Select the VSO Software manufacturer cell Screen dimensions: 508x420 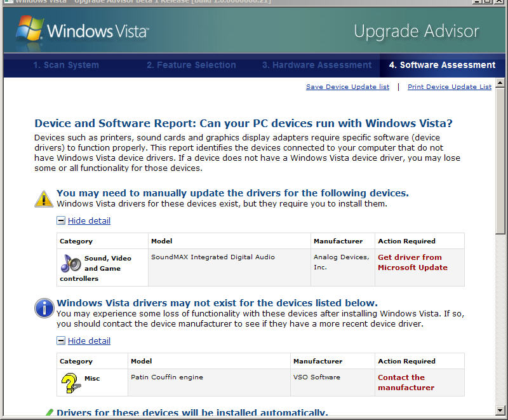pos(332,383)
